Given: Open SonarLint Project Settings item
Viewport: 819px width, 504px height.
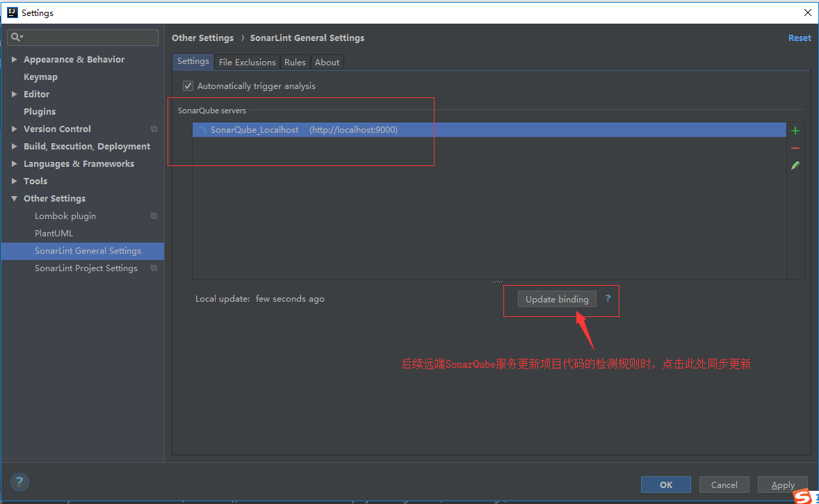Looking at the screenshot, I should click(x=86, y=268).
